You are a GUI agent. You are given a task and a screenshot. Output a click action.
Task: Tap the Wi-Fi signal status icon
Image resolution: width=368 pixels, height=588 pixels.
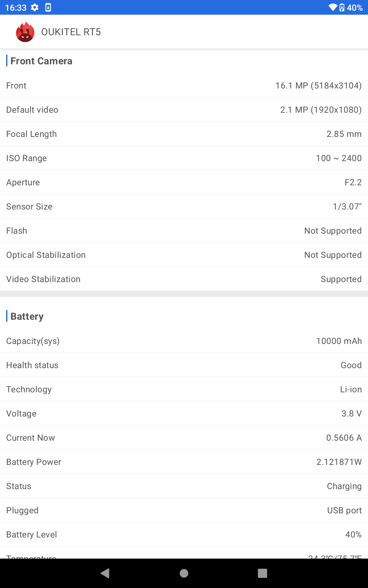tap(332, 7)
